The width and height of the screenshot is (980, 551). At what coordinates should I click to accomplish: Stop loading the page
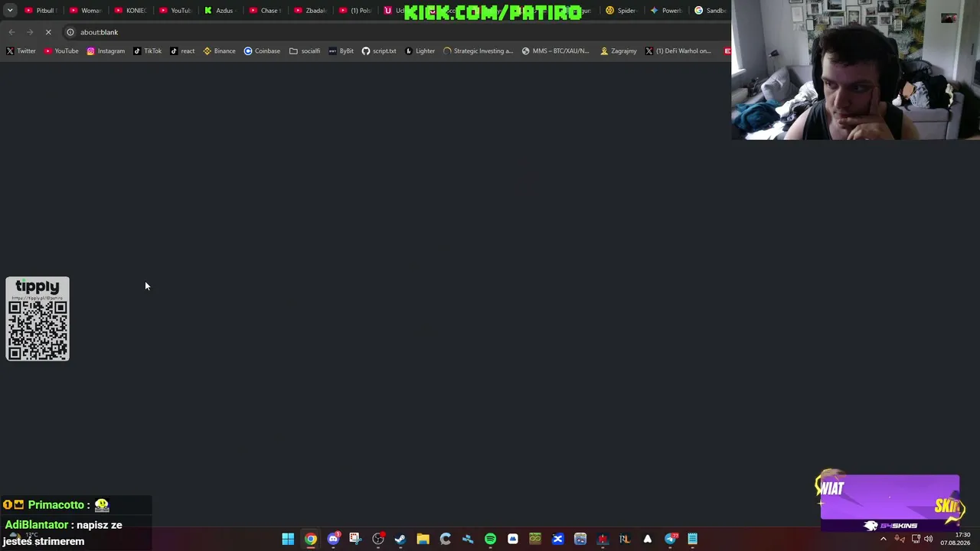tap(48, 32)
